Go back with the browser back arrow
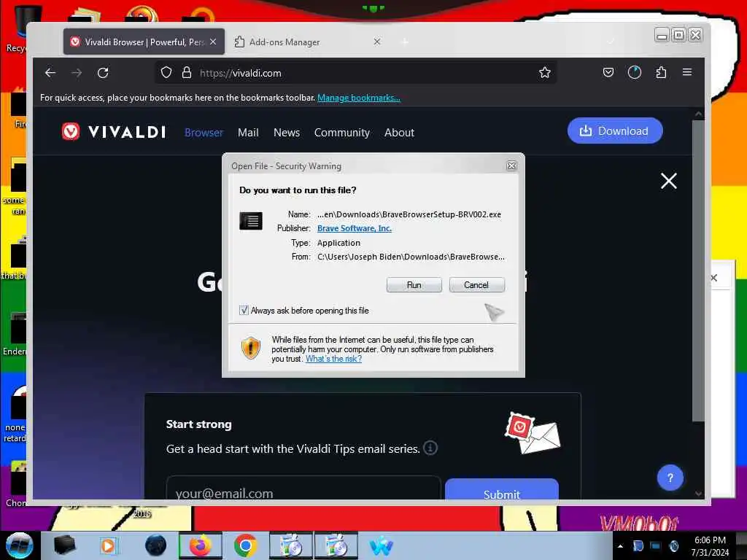 pyautogui.click(x=50, y=72)
